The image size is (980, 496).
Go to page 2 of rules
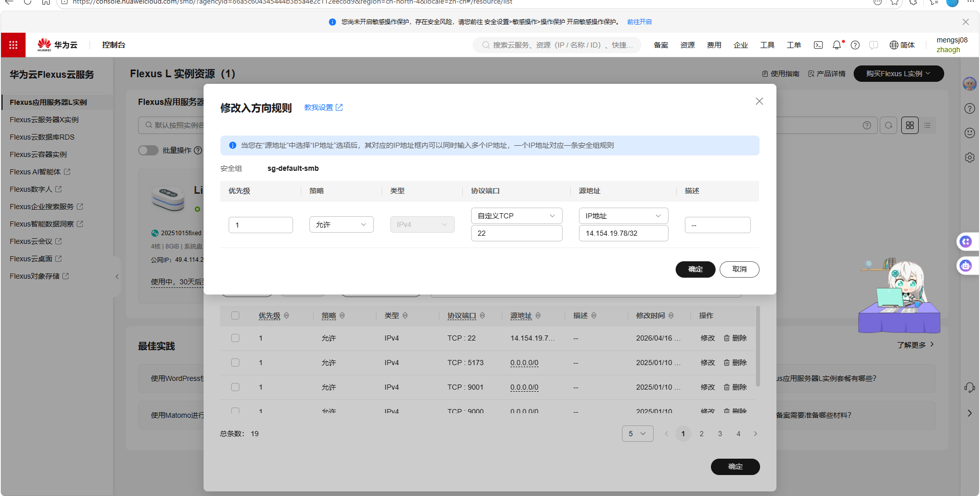[x=702, y=434]
